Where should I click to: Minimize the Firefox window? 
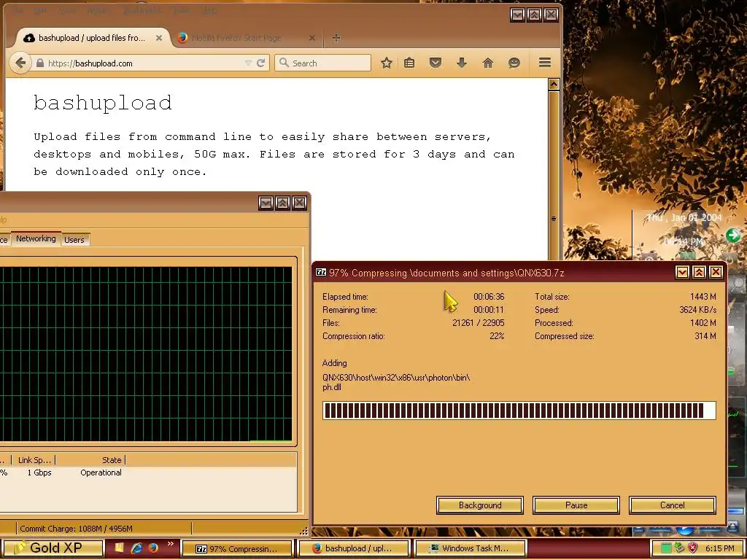point(517,15)
